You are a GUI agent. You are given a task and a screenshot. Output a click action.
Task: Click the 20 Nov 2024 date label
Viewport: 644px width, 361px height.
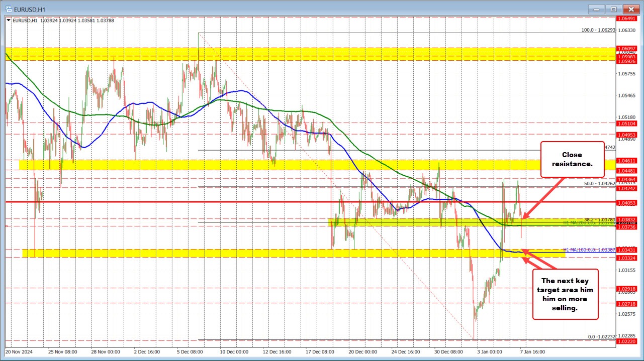19,352
